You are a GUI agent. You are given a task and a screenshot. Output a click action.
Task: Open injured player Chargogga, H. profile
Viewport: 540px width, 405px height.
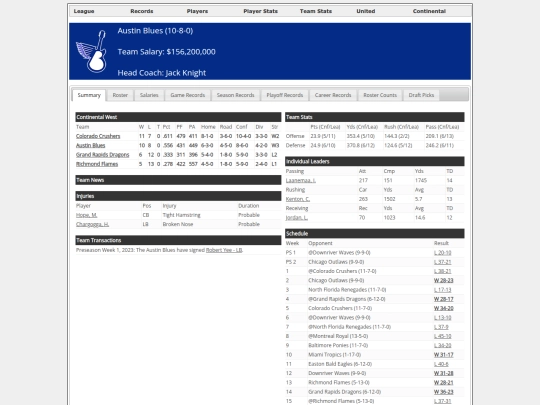coord(92,224)
